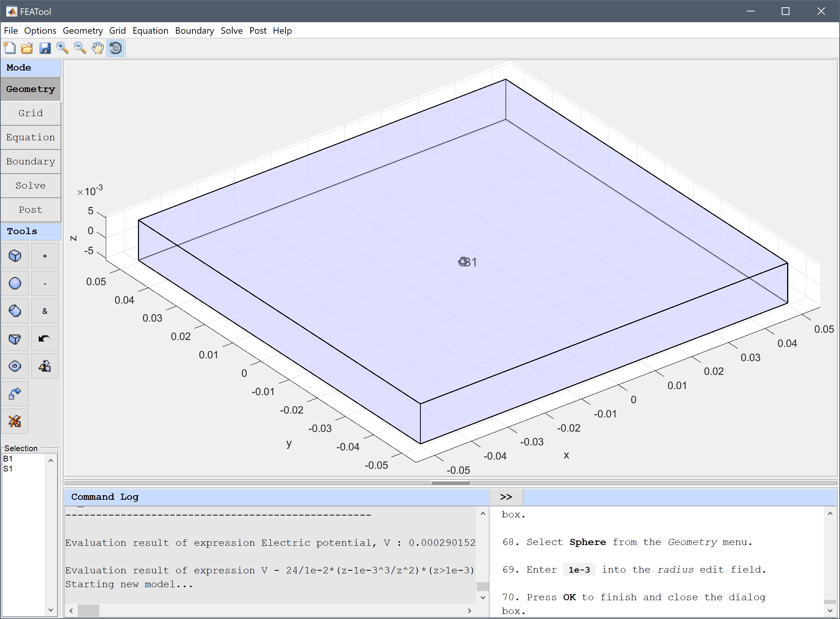Click the ampersand intersect geometry button
Screen dimensions: 840x619
coord(45,311)
